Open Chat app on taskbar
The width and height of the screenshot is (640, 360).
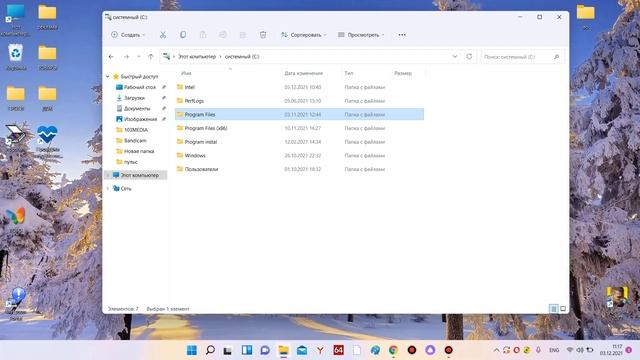click(x=265, y=350)
